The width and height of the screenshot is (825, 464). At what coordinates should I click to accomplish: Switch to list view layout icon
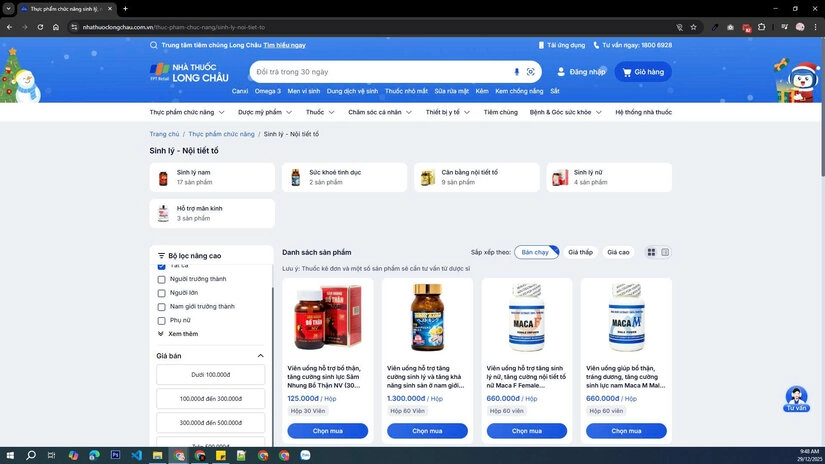coord(665,253)
